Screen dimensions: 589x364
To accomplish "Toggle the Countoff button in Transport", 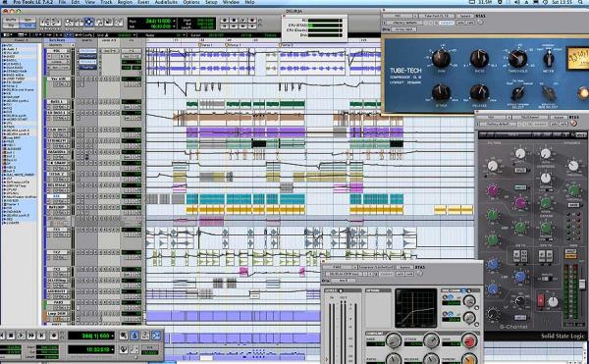I will point(145,336).
